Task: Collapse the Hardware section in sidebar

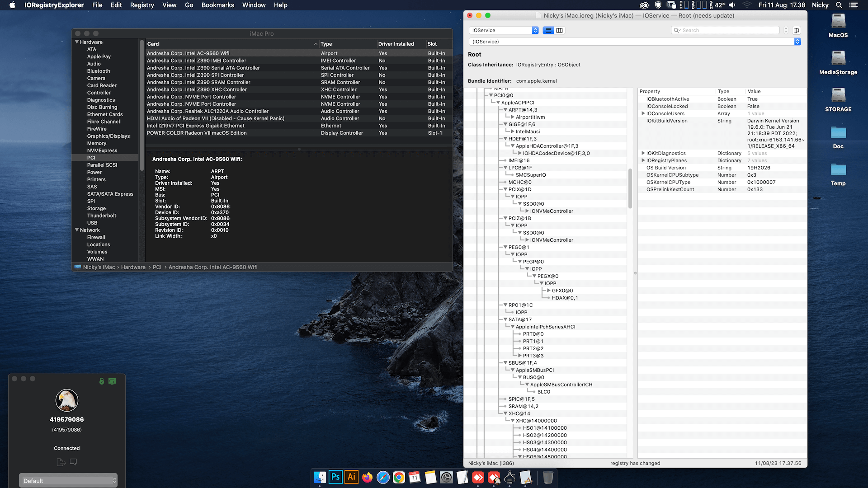Action: pos(77,42)
